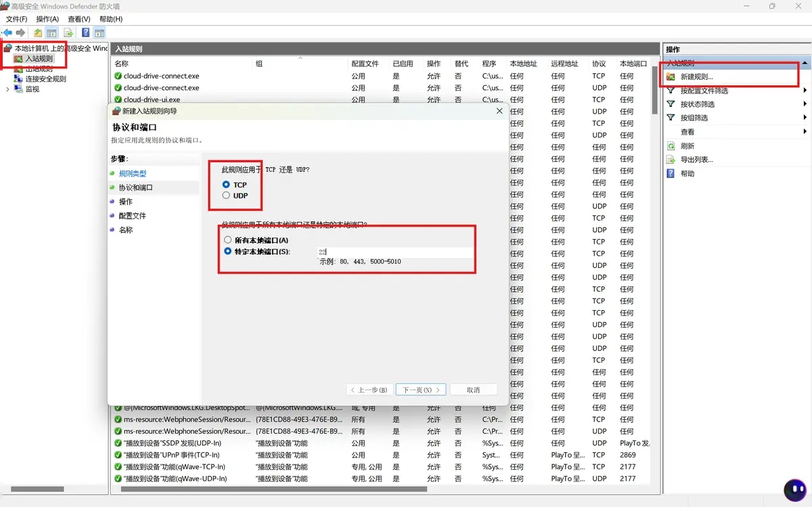
Task: Open the 按配置文件筛选 submenu arrow
Action: click(x=805, y=91)
